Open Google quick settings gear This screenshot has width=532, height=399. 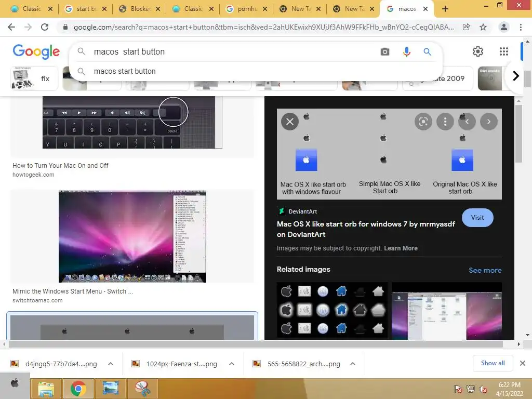[478, 51]
